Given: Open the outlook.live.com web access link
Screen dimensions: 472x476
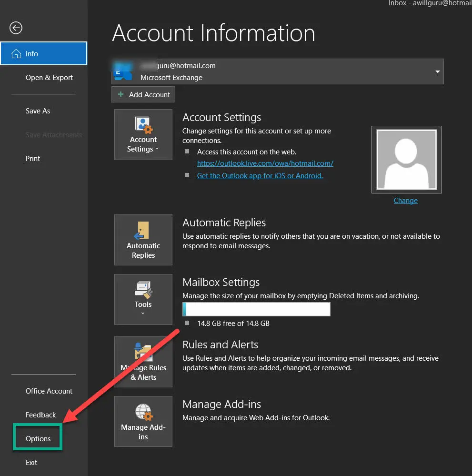Looking at the screenshot, I should (265, 163).
